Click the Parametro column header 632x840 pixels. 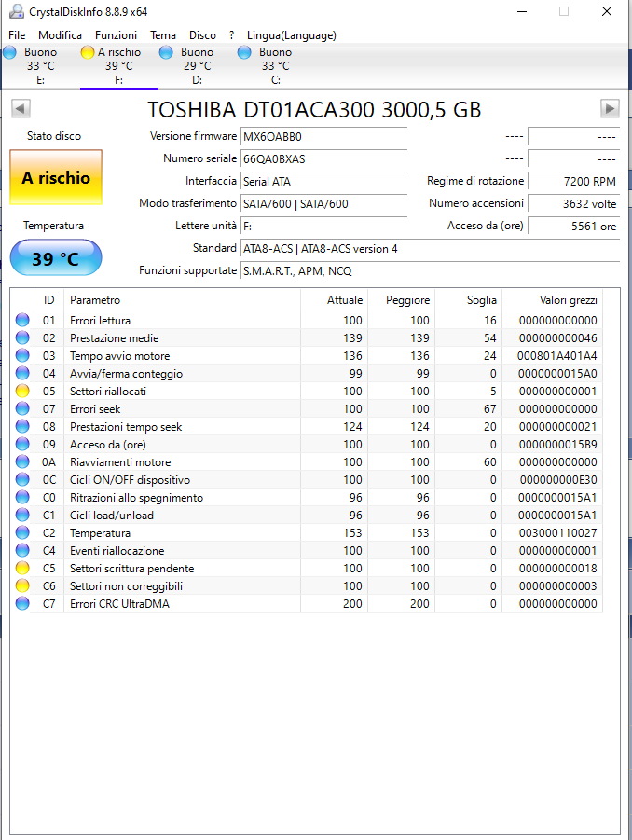[x=182, y=300]
